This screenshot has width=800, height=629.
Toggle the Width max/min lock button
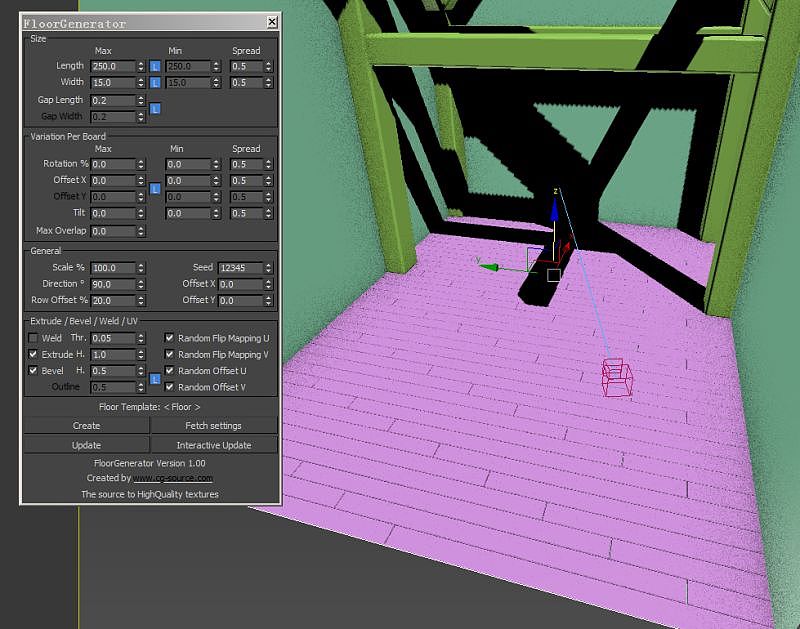point(155,83)
